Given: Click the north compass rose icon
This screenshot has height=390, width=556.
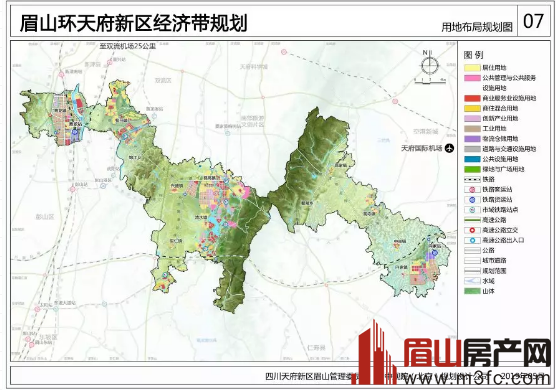Looking at the screenshot, I should click(430, 65).
